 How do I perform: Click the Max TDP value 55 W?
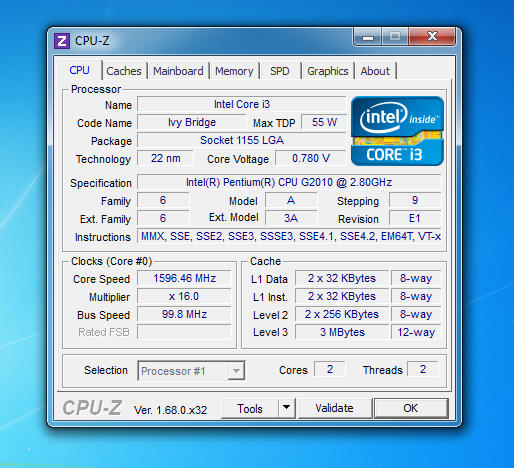(x=324, y=122)
